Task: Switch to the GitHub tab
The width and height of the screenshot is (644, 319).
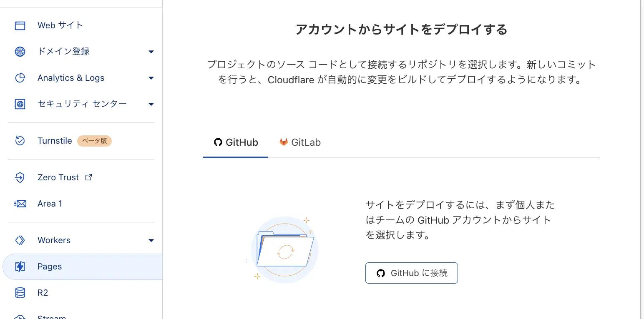Action: point(236,142)
